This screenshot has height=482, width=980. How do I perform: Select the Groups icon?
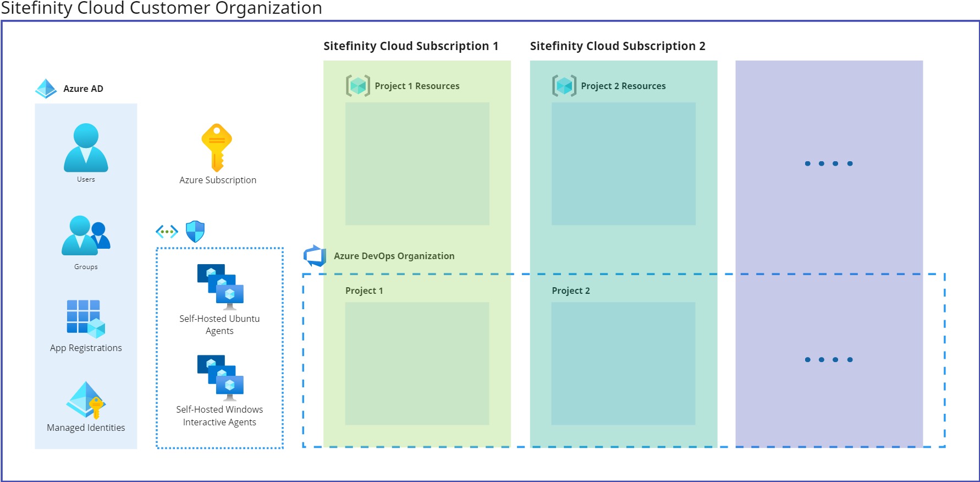(x=86, y=235)
